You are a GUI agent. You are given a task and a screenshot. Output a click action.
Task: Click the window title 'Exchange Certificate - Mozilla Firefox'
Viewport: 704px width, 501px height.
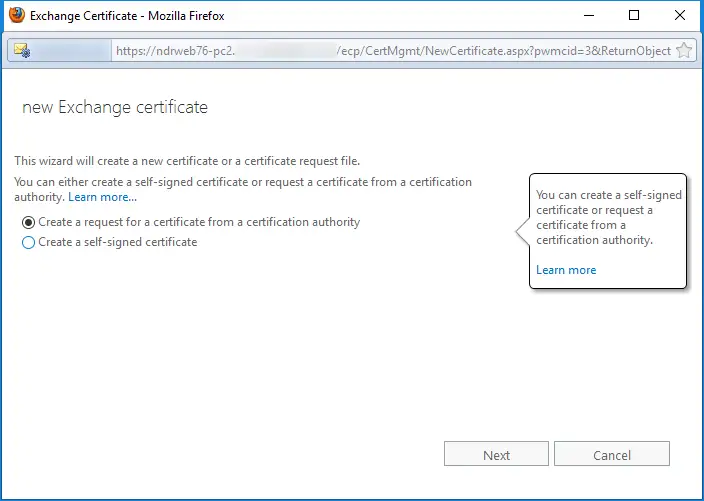click(127, 16)
